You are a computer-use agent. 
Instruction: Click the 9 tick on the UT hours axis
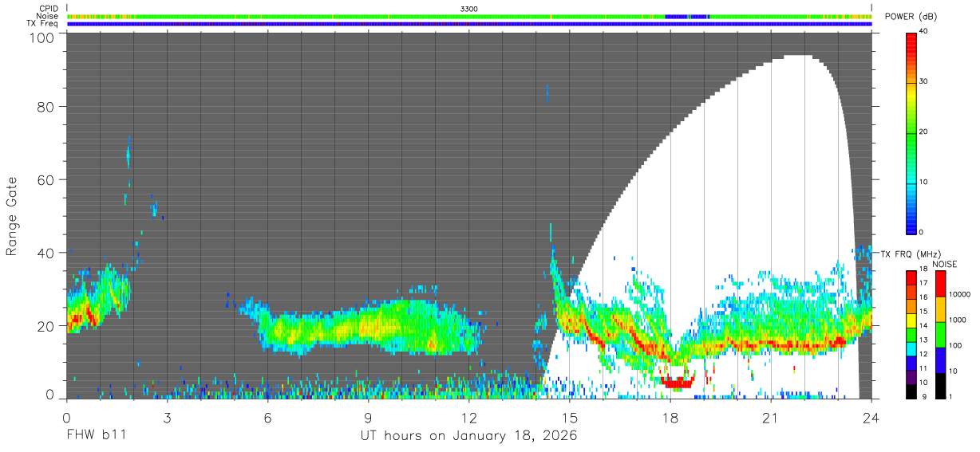coord(369,418)
